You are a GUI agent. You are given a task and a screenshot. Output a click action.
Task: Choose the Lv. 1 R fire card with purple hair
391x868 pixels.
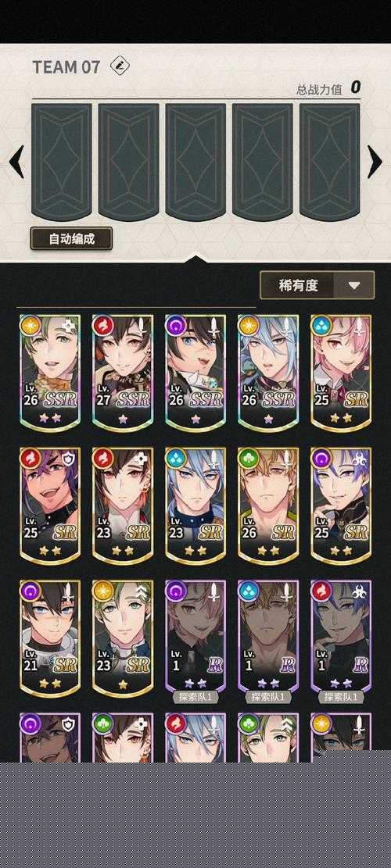pos(341,637)
